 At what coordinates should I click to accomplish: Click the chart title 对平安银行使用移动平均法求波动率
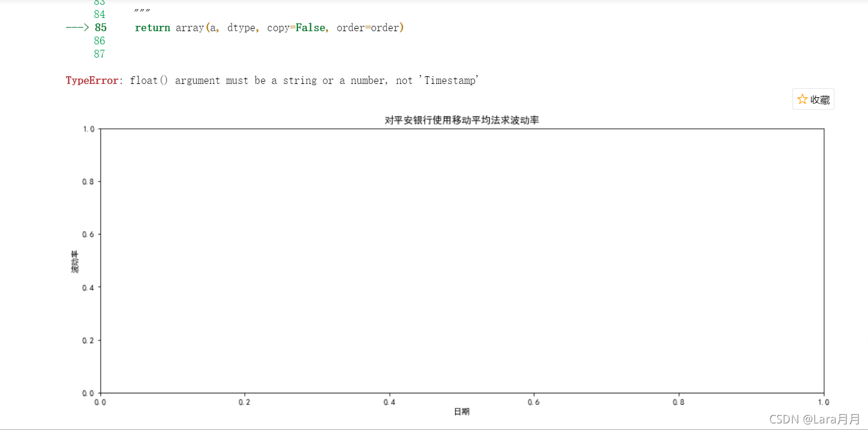tap(461, 119)
